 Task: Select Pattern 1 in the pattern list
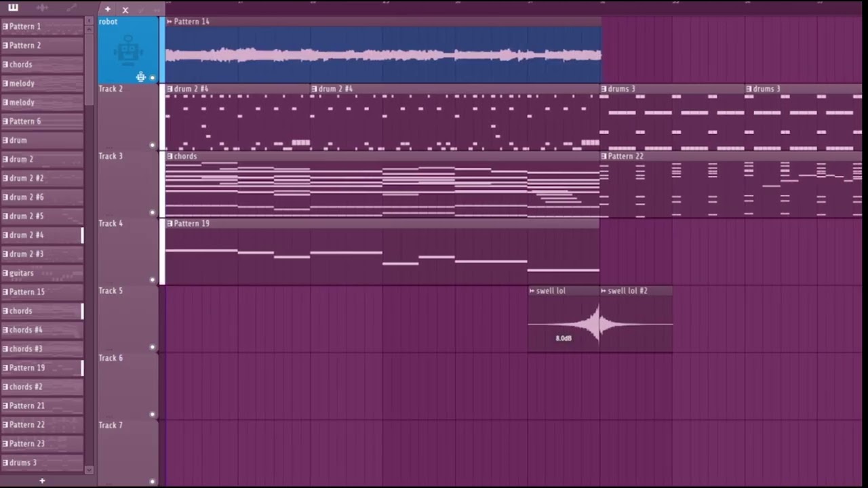click(x=42, y=26)
